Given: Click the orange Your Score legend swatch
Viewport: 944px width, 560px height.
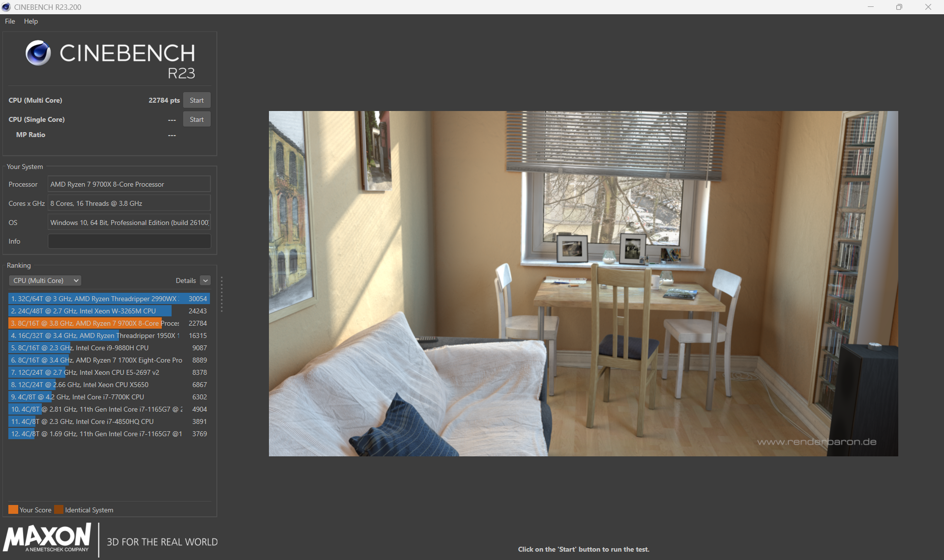Looking at the screenshot, I should pos(13,509).
